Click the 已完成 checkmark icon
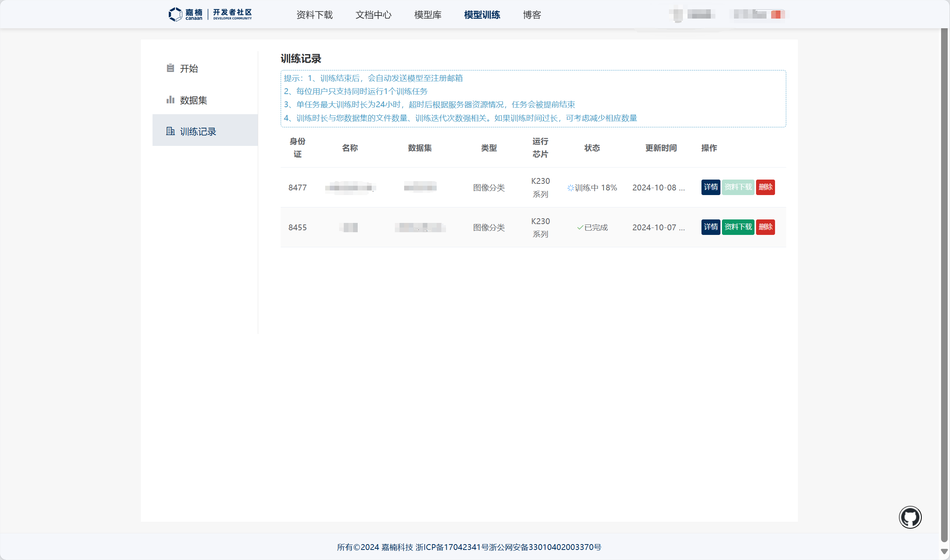 (x=580, y=228)
